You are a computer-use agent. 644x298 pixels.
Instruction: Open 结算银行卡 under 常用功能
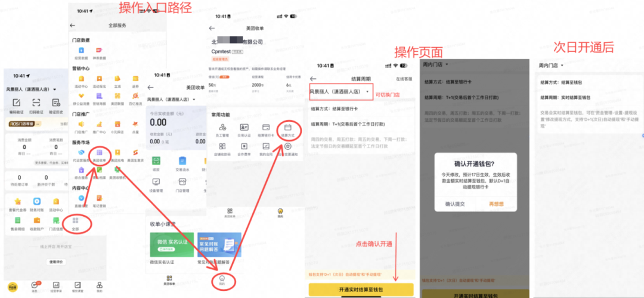click(x=266, y=128)
